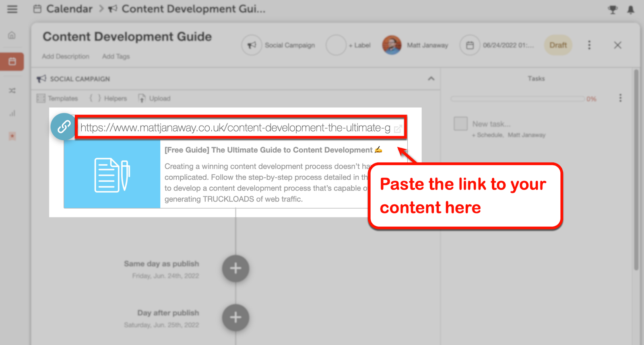
Task: Edit the Content Development Guide title
Action: (x=127, y=37)
